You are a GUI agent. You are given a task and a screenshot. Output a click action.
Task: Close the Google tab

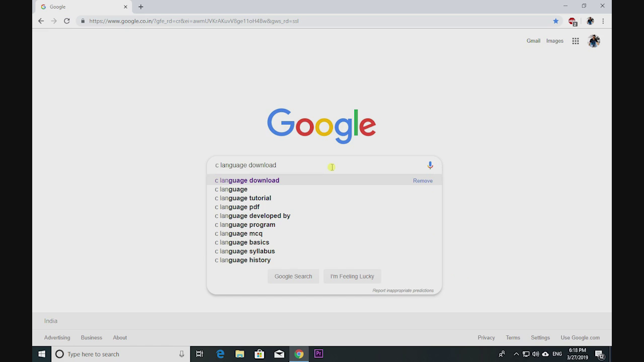tap(126, 7)
